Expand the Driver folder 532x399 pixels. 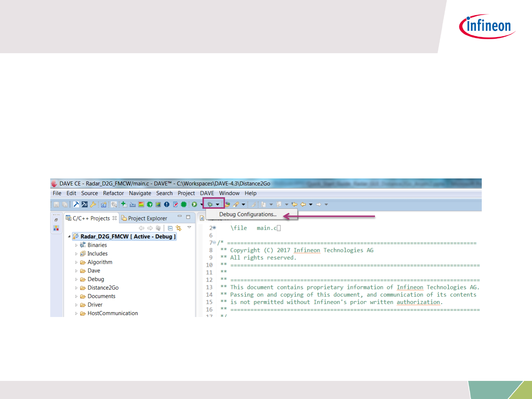(76, 305)
